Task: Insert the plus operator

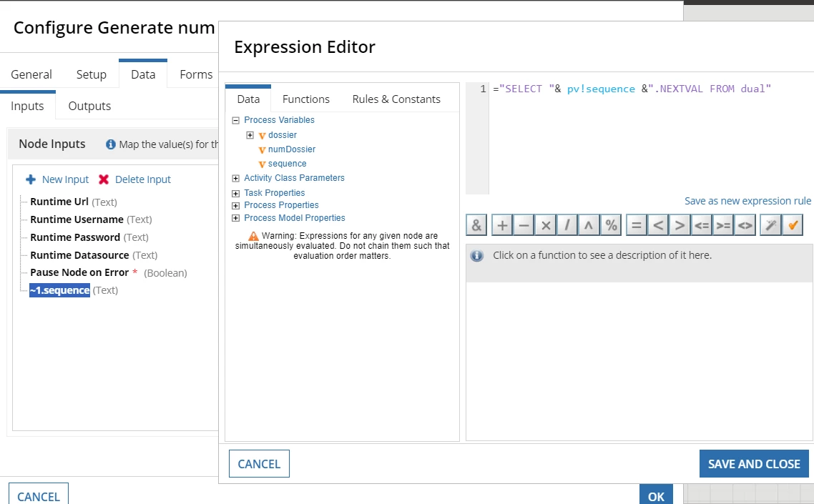Action: [x=502, y=225]
